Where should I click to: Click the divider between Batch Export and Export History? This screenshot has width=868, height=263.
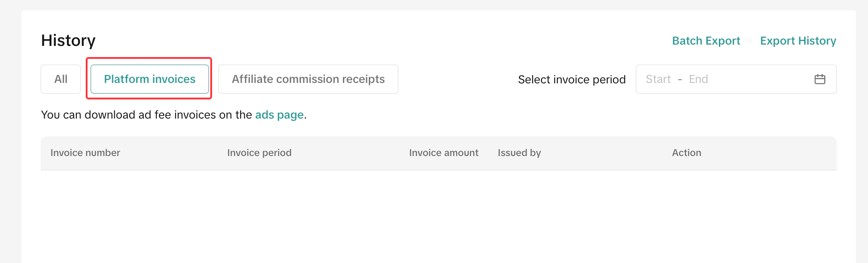[x=750, y=41]
